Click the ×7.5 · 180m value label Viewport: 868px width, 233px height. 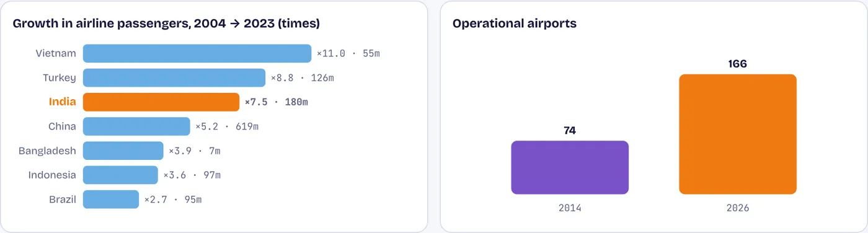point(277,102)
